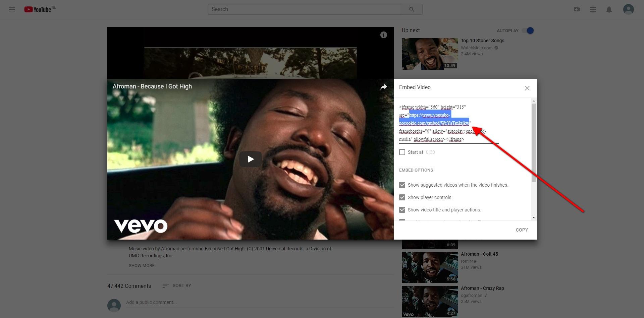Click the video description text
The height and width of the screenshot is (318, 644).
tap(230, 252)
